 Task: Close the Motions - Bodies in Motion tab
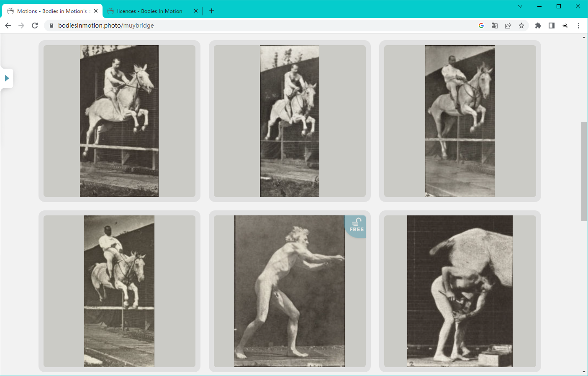coord(96,11)
